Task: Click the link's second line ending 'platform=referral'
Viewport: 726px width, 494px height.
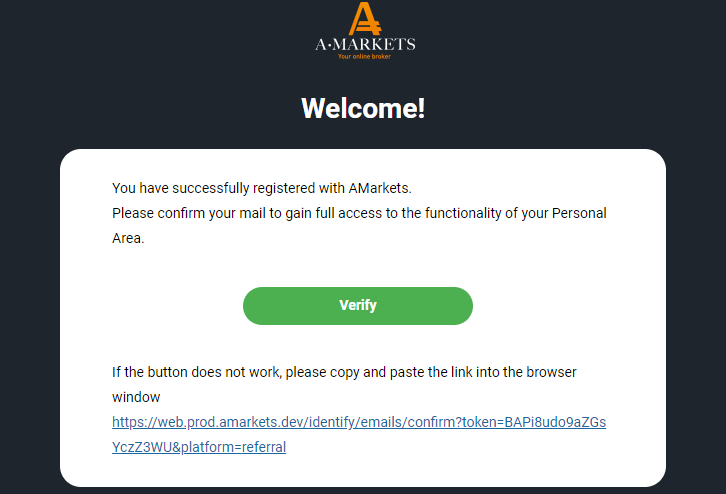Action: pos(199,447)
